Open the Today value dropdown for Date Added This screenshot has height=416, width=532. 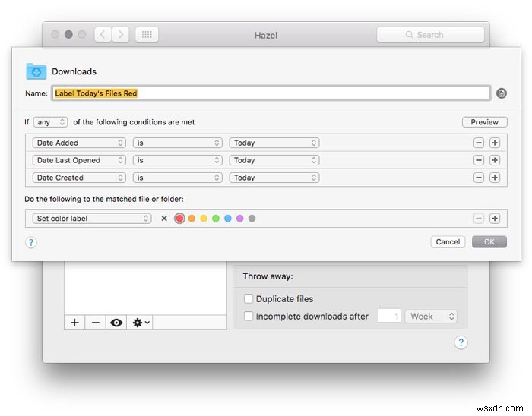pyautogui.click(x=274, y=143)
